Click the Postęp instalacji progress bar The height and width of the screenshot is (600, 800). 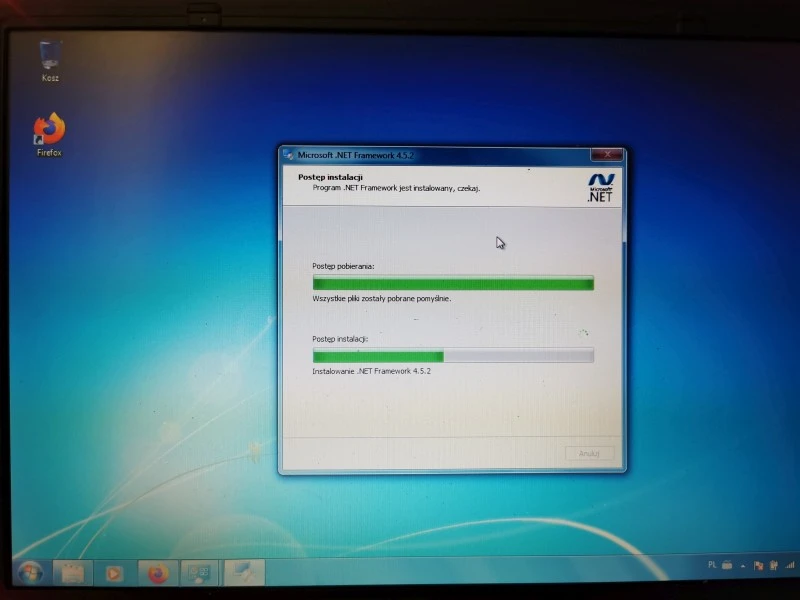(453, 356)
